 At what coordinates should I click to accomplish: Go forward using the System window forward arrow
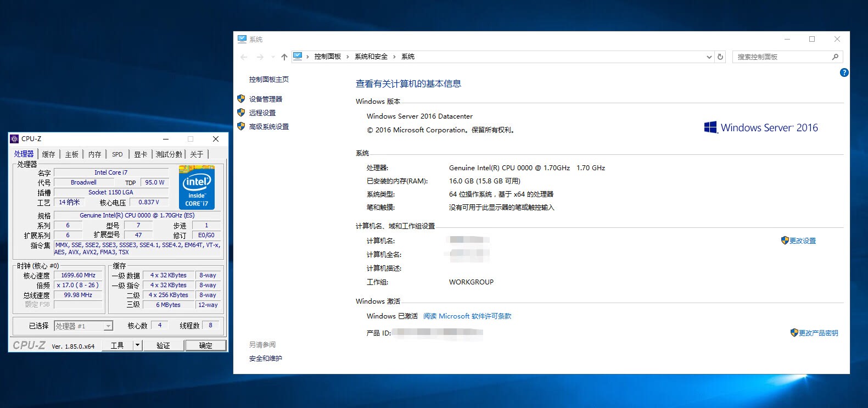click(260, 57)
